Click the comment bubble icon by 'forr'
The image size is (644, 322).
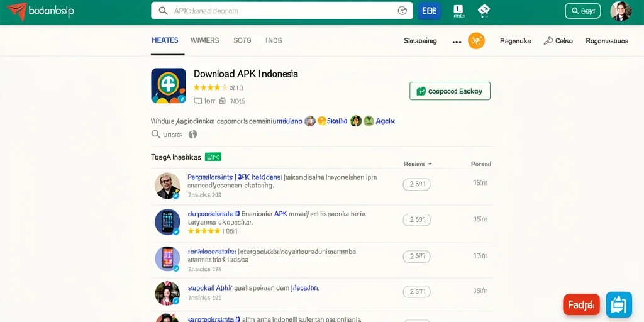[x=197, y=101]
